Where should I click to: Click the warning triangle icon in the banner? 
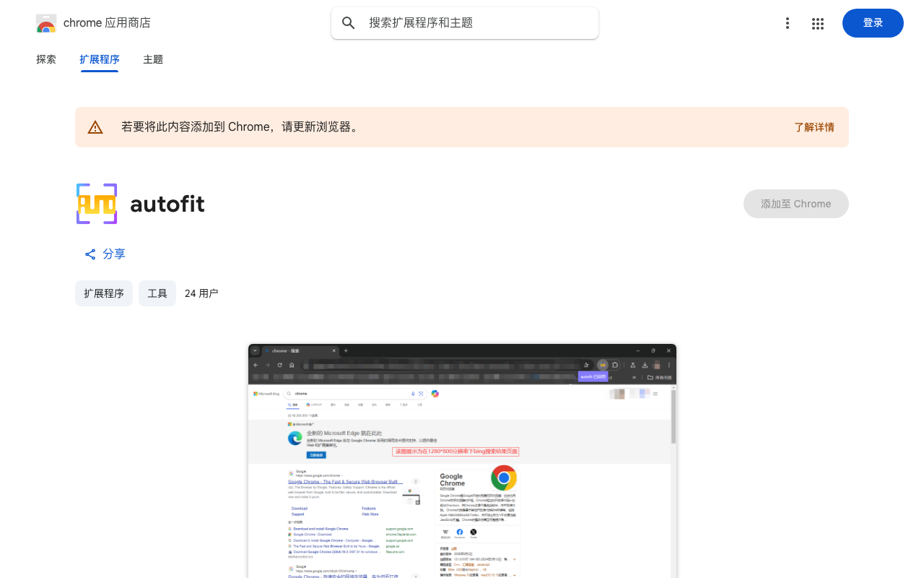[x=95, y=127]
